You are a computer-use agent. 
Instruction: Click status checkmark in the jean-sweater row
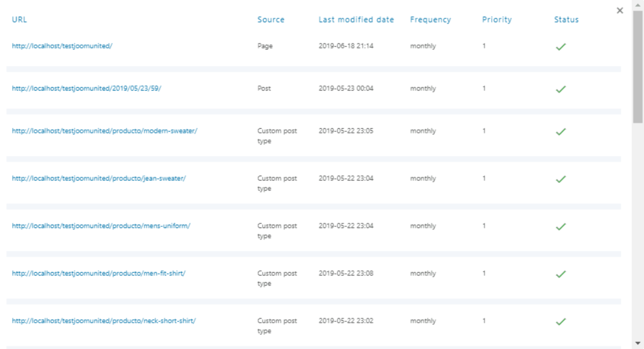(560, 179)
